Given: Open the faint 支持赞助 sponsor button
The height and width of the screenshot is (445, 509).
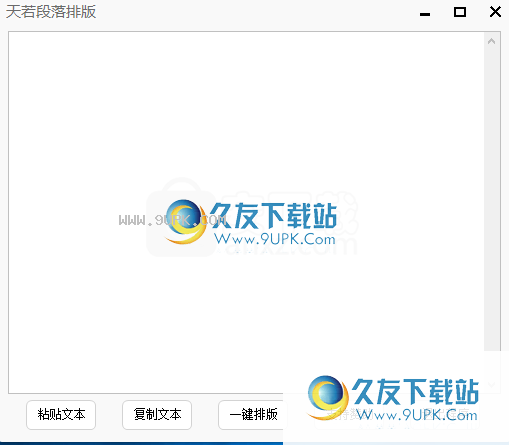Looking at the screenshot, I should (x=348, y=415).
